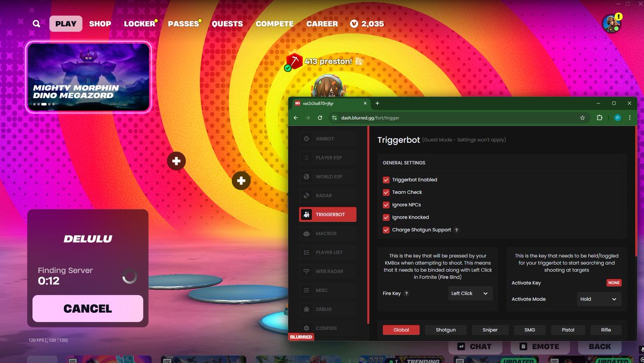Show help for Charge Shotgun Support
Screen dimensions: 644x363
457,230
